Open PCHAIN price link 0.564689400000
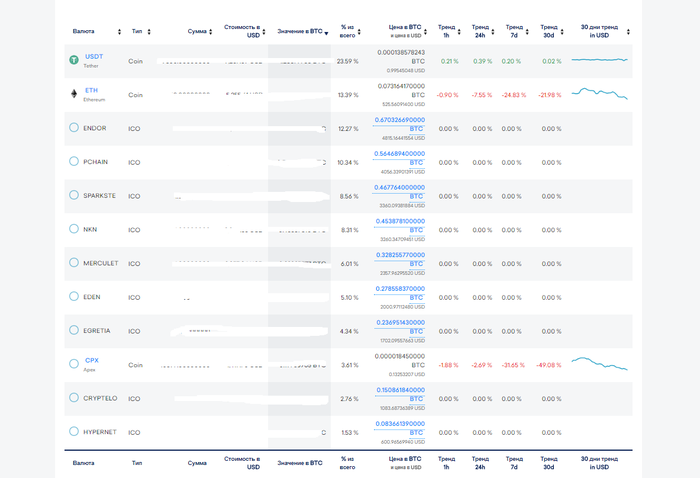The height and width of the screenshot is (478, 700). pos(400,154)
